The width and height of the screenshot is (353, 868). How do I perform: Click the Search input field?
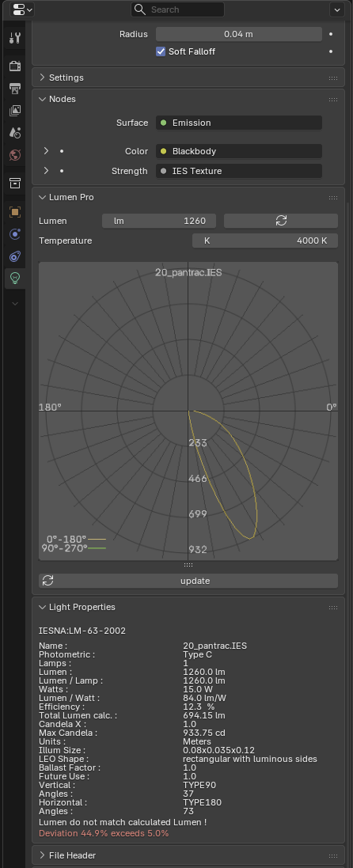pos(178,9)
